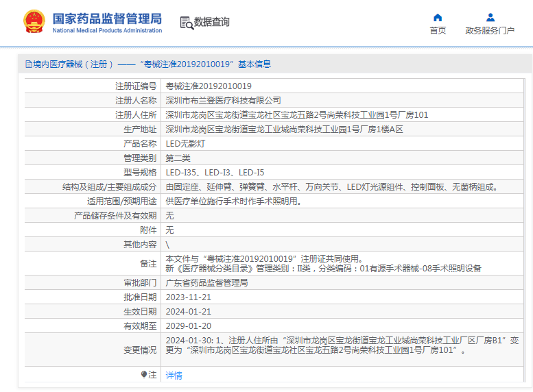Click the 数据查询 search document icon

[x=187, y=23]
